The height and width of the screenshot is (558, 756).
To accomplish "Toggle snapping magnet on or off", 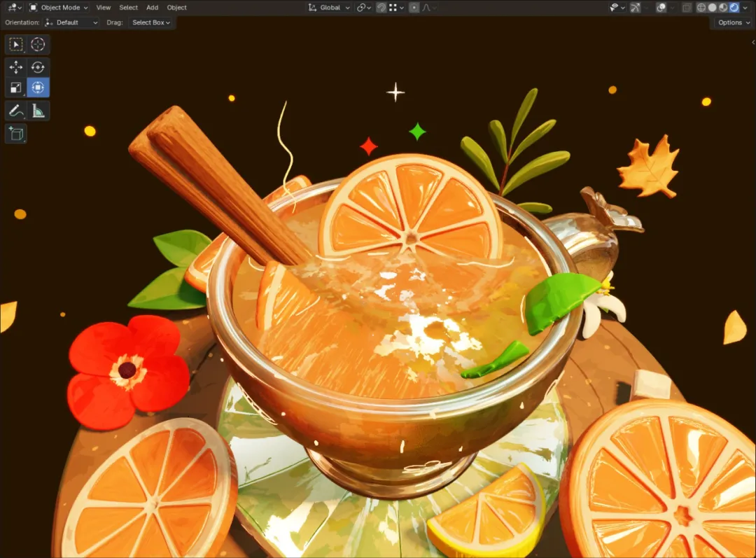I will coord(381,7).
